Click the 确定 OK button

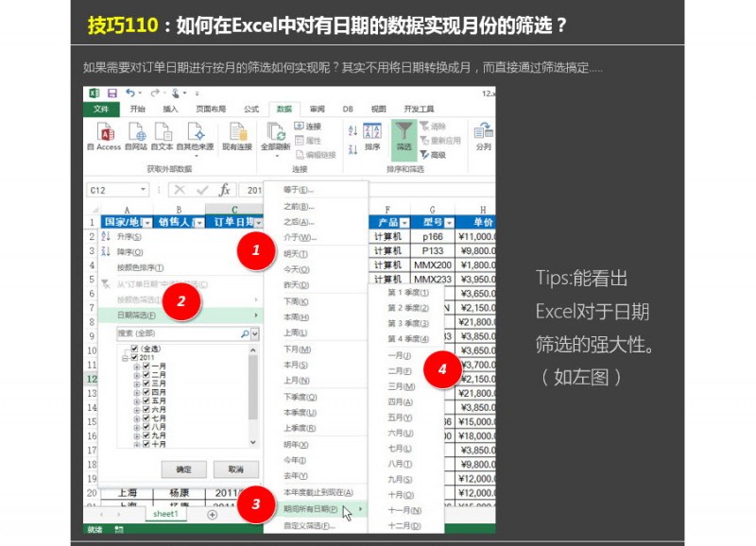coord(183,469)
